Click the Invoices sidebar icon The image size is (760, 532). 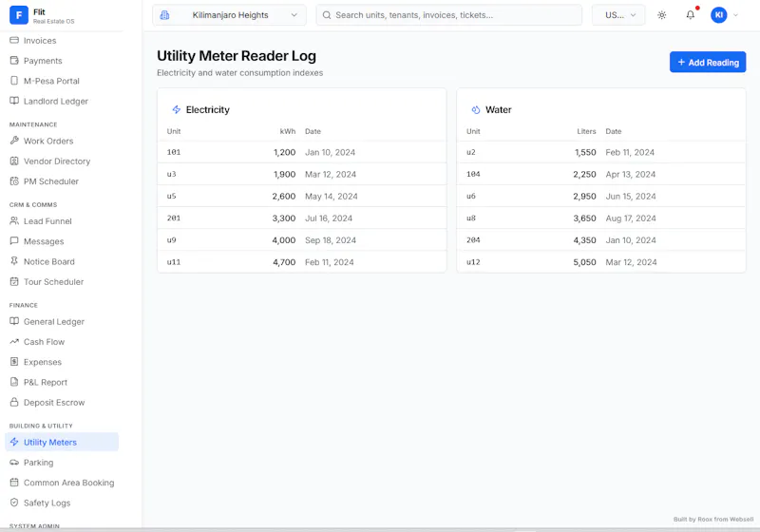pos(14,40)
